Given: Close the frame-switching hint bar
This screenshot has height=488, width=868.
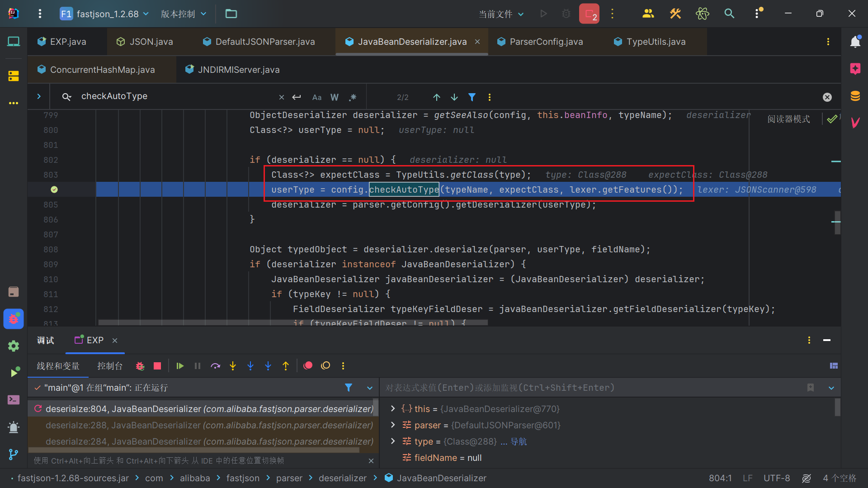Looking at the screenshot, I should point(371,461).
